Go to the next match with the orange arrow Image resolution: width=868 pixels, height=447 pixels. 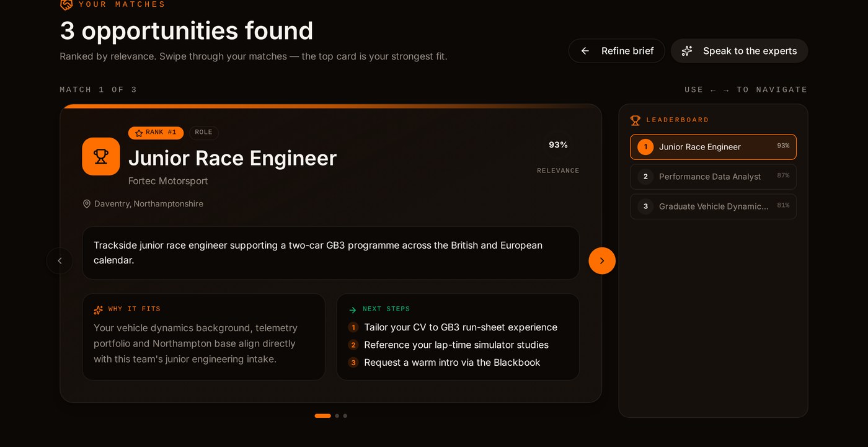coord(602,261)
